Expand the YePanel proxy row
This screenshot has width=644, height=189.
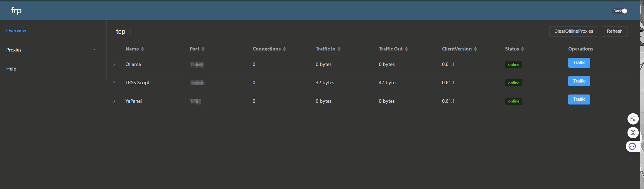coord(114,101)
